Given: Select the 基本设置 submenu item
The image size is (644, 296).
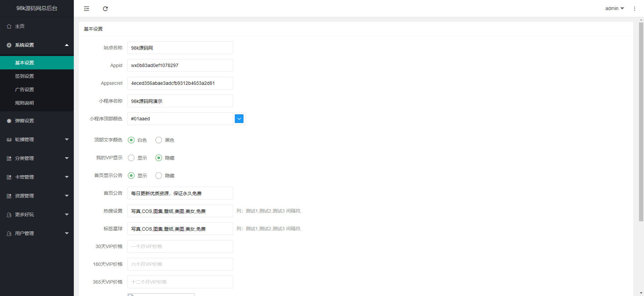Looking at the screenshot, I should click(x=37, y=63).
